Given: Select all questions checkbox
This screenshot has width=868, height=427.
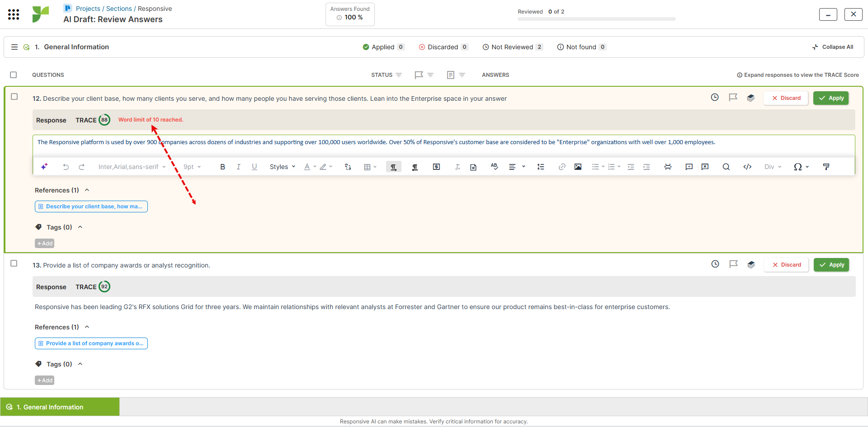Looking at the screenshot, I should point(14,75).
